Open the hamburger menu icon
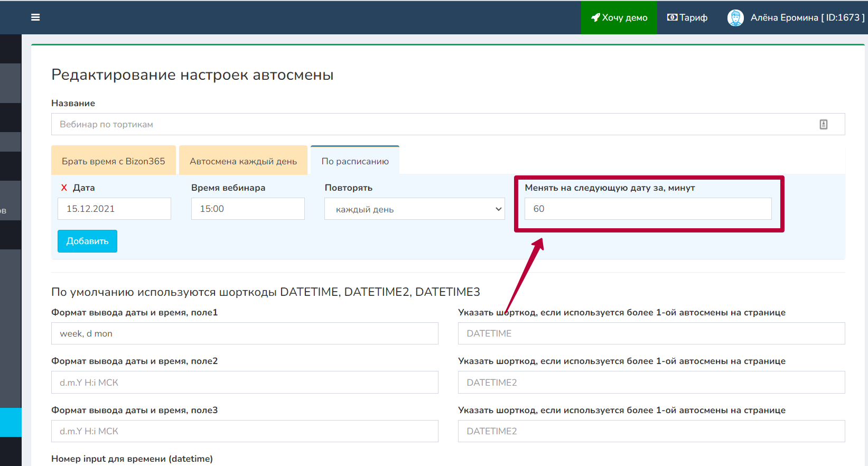This screenshot has height=466, width=868. (x=35, y=17)
